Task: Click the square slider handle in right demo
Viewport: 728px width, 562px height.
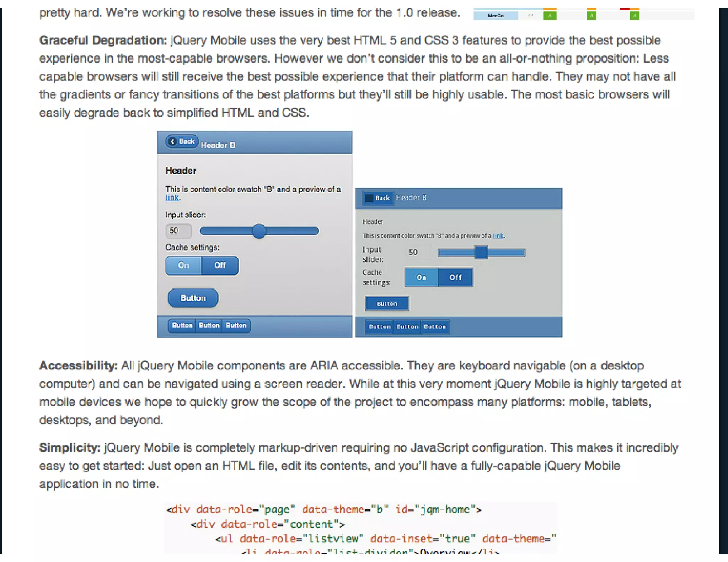Action: [x=481, y=253]
